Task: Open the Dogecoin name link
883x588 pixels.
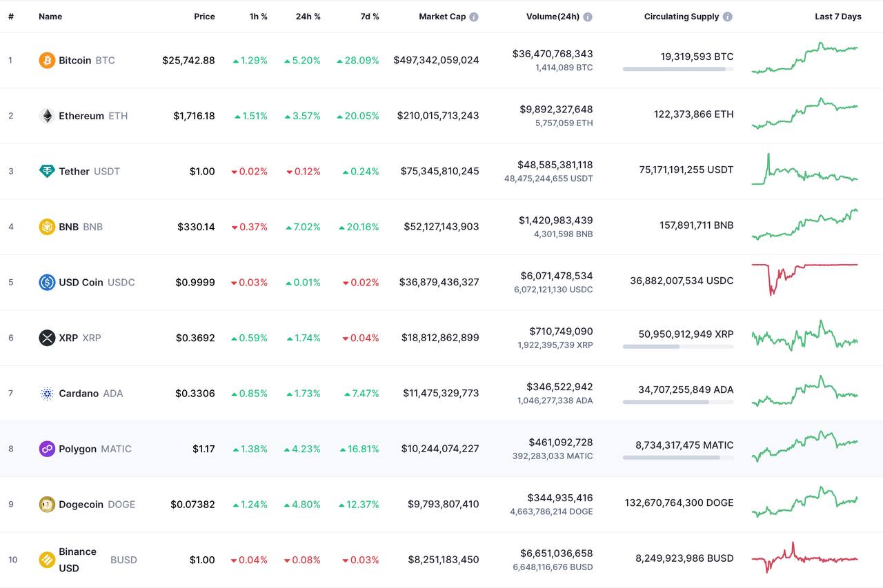Action: click(81, 505)
